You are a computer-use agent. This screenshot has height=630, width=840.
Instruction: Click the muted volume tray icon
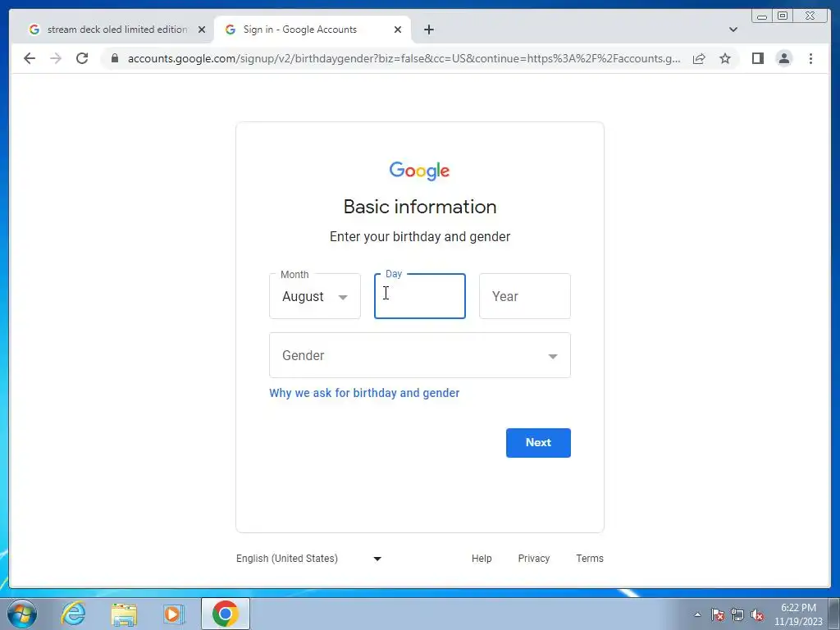click(x=757, y=614)
